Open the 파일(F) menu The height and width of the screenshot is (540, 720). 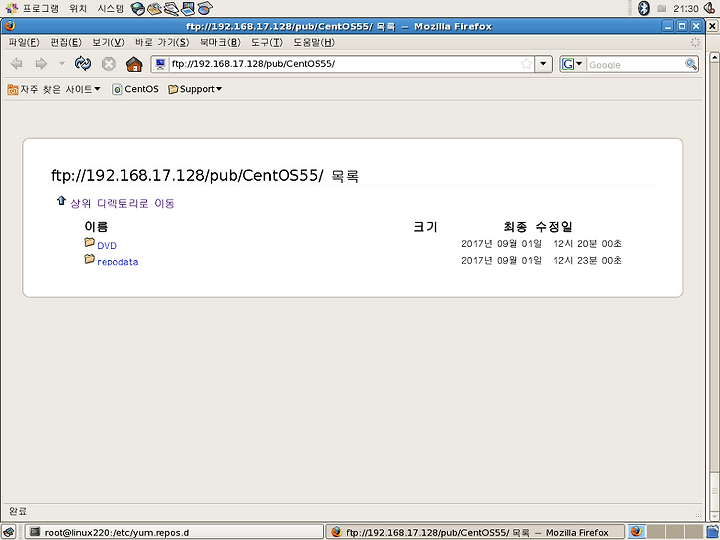24,42
